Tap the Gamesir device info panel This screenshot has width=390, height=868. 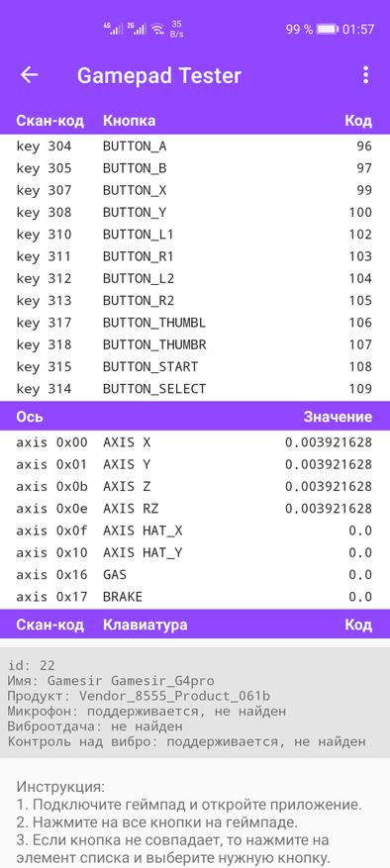pos(195,703)
